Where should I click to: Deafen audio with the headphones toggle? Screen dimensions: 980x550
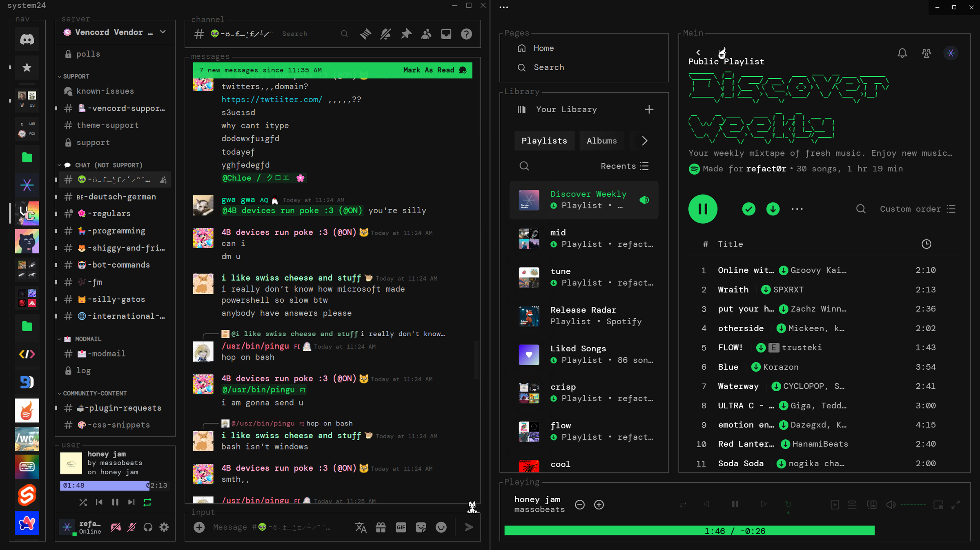click(147, 527)
